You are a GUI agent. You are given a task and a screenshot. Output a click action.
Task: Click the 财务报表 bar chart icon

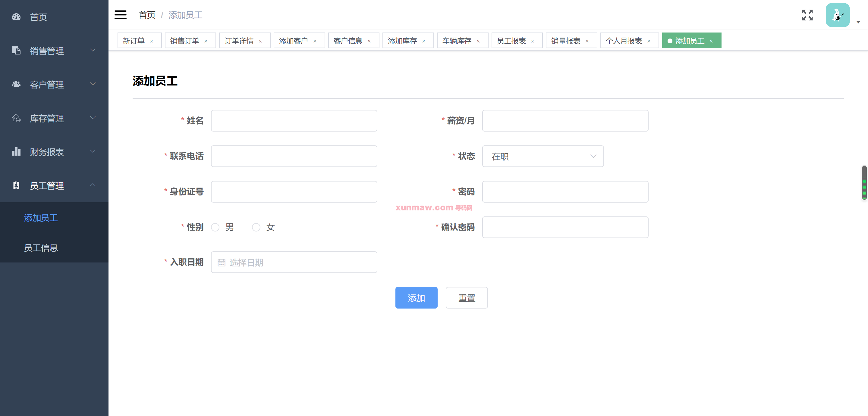coord(16,151)
